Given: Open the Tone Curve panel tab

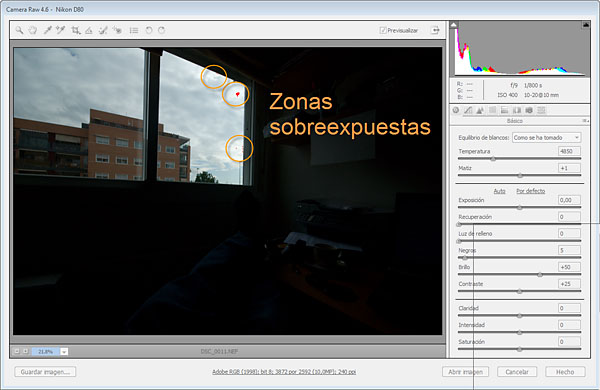Looking at the screenshot, I should pyautogui.click(x=468, y=110).
